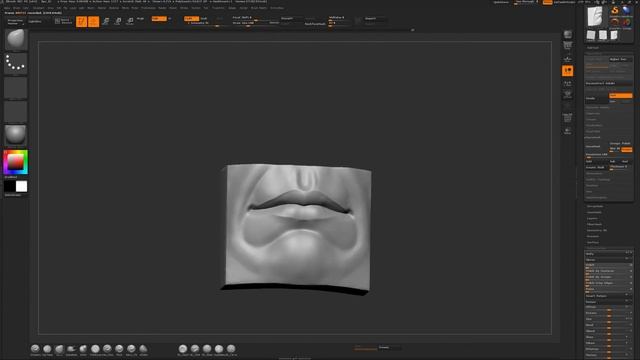This screenshot has width=640, height=360.
Task: Open the Render menu
Action: coord(162,8)
